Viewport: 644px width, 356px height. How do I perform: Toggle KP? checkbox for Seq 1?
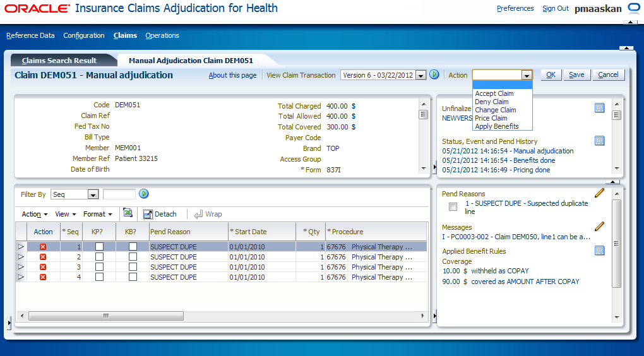coord(99,246)
